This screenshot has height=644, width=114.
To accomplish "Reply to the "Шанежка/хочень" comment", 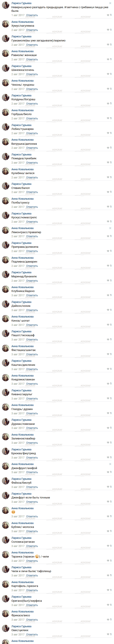I will 32,74.
